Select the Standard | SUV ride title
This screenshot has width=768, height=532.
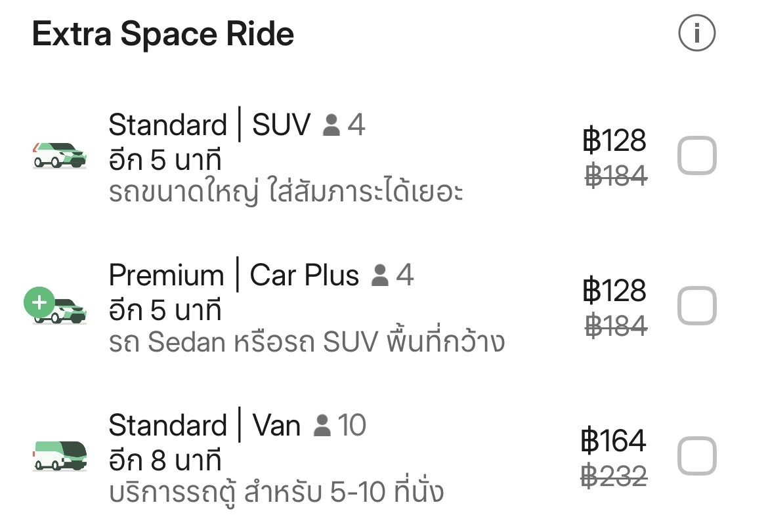[209, 125]
